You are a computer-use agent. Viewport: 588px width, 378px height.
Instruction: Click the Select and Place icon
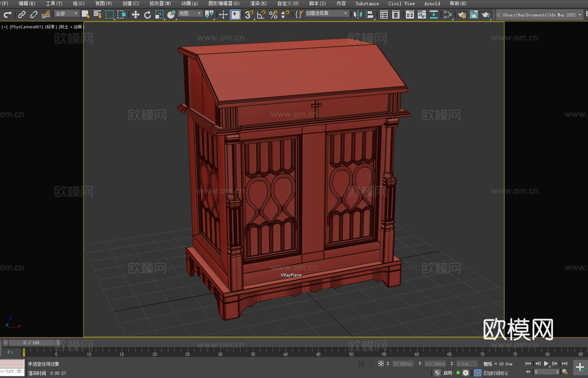click(171, 14)
